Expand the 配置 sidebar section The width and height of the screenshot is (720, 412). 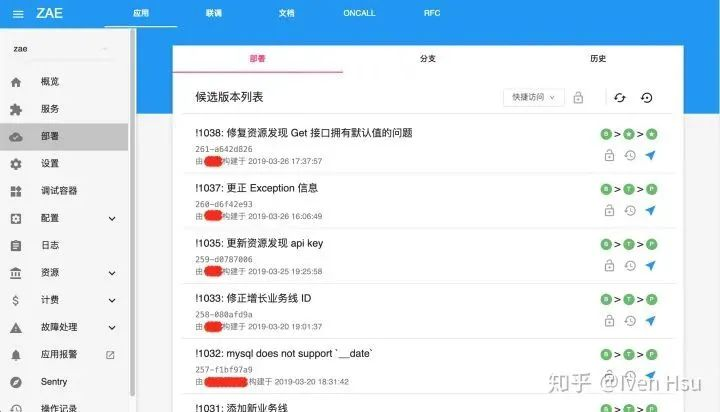click(x=112, y=219)
